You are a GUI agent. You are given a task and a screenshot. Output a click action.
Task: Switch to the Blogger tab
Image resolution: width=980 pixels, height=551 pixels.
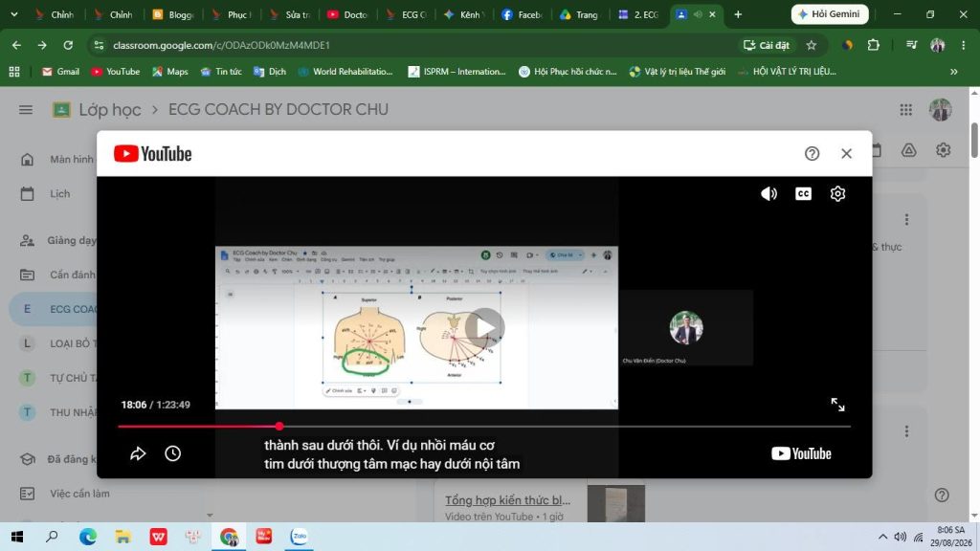(172, 14)
